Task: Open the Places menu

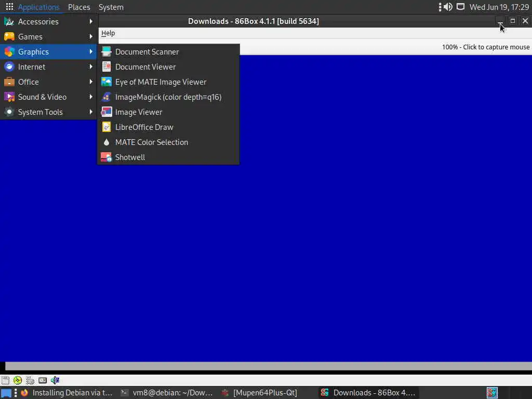Action: pyautogui.click(x=79, y=7)
